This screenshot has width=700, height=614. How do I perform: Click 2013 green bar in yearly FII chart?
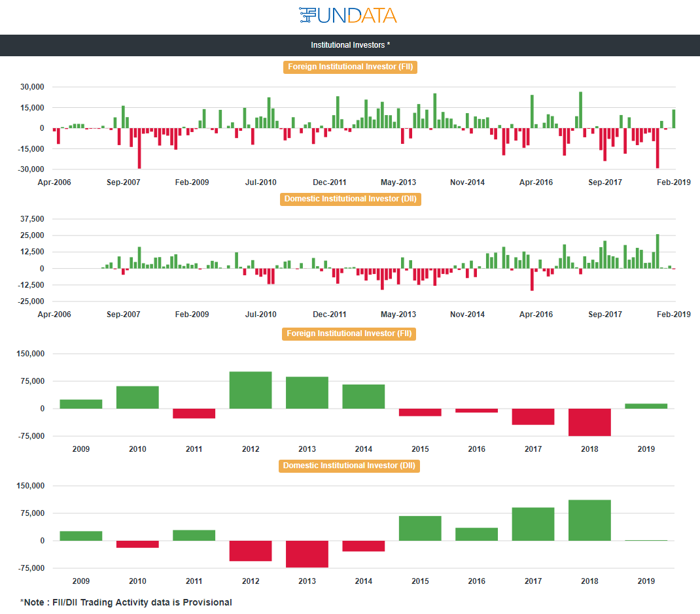tap(307, 393)
